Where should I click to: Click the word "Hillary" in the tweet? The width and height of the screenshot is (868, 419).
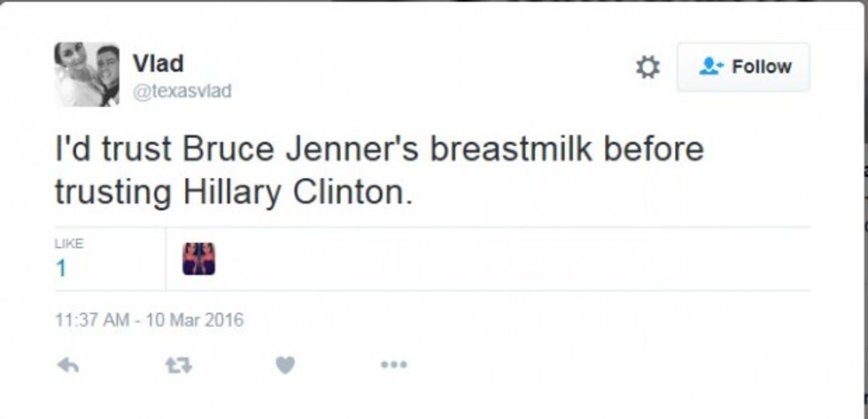(x=229, y=192)
